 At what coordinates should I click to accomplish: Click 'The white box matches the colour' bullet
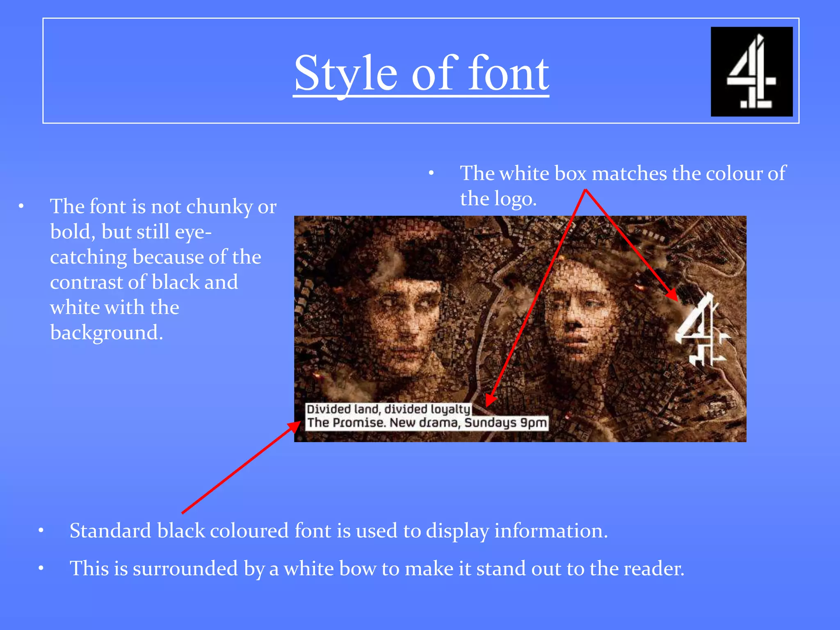623,186
